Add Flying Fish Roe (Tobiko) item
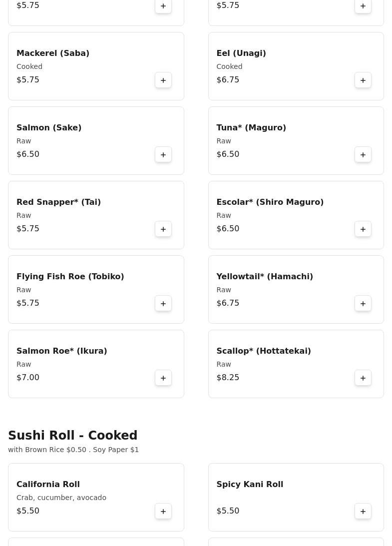This screenshot has width=392, height=546. (x=163, y=303)
